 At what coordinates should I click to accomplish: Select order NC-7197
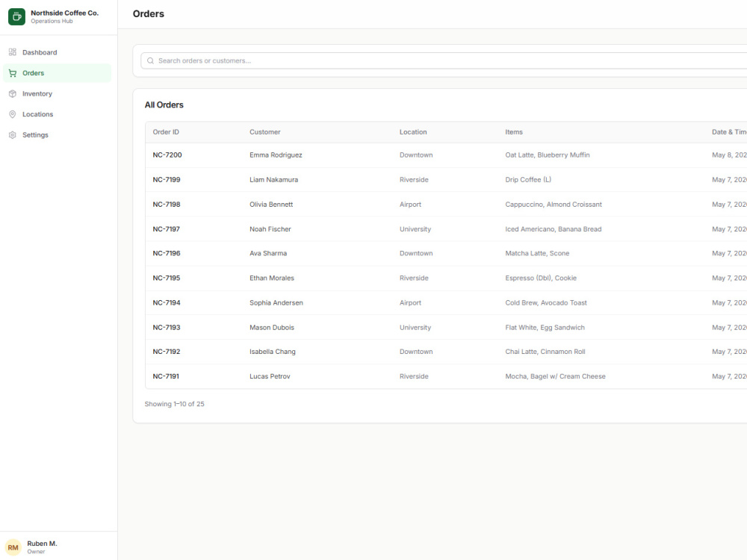point(167,229)
